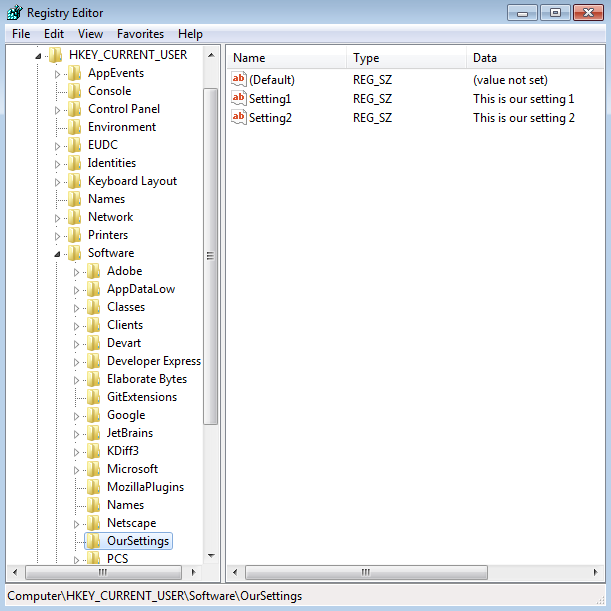Viewport: 611px width, 611px height.
Task: Select the Names key under Software
Action: point(125,505)
